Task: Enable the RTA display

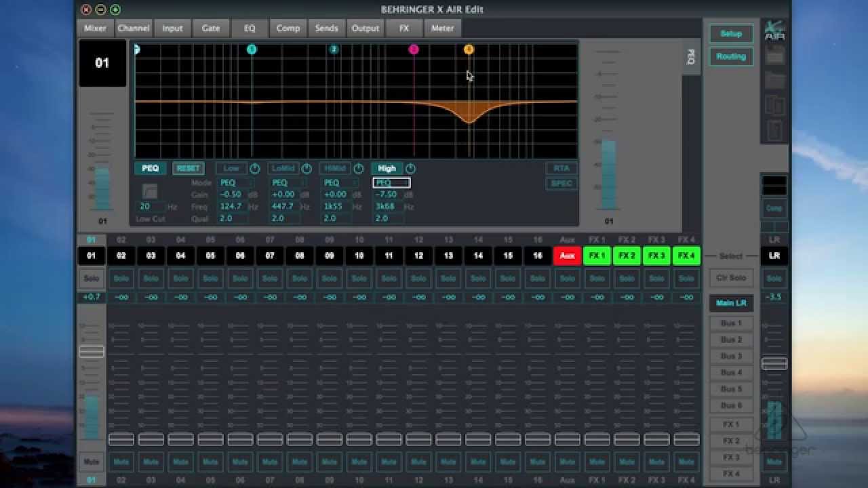Action: (561, 168)
